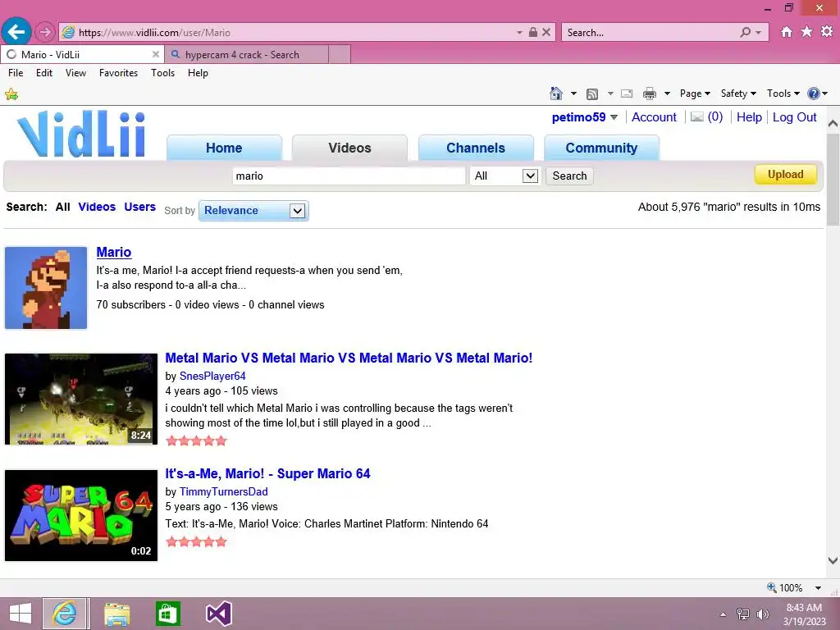Click the volume speaker tray icon
The width and height of the screenshot is (840, 630).
762,614
